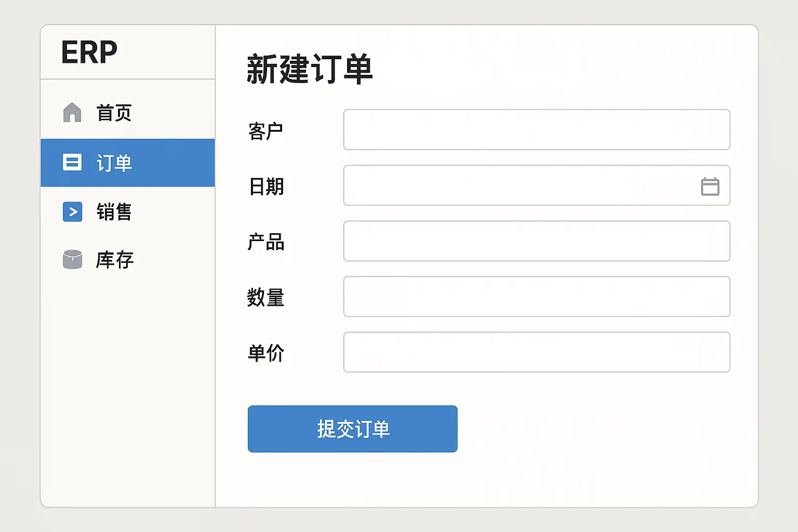Click the 客户 field label
Screen dimensions: 798x532
pos(265,131)
